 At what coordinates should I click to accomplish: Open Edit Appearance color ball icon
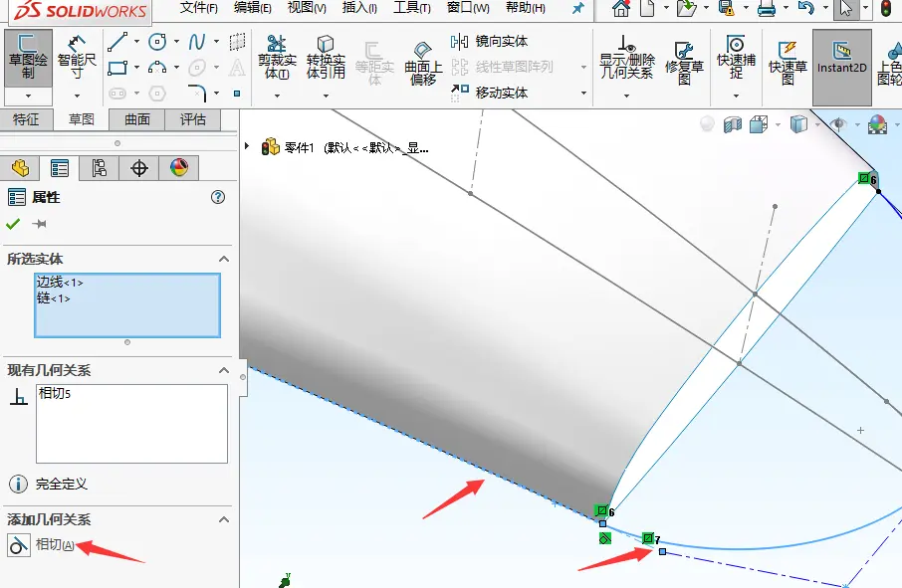coord(877,124)
